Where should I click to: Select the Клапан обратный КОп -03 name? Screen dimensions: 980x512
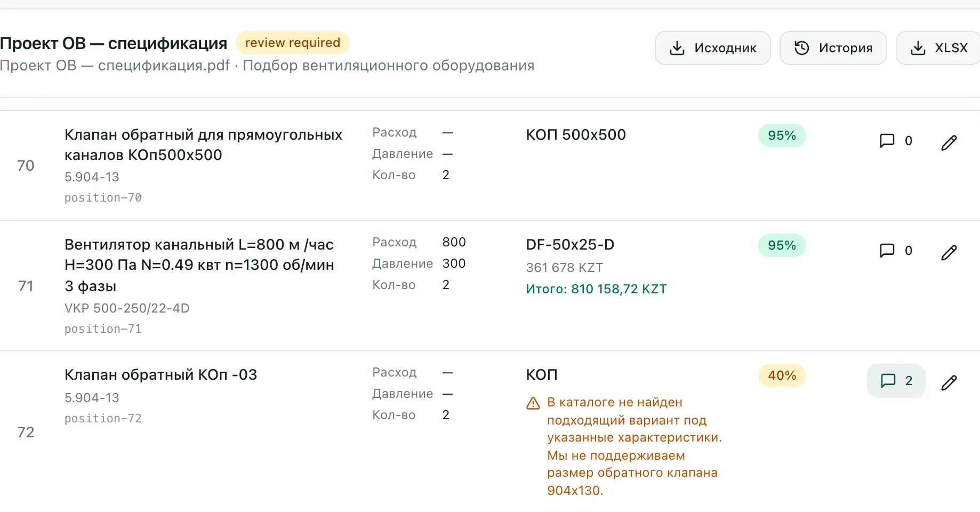pos(160,374)
